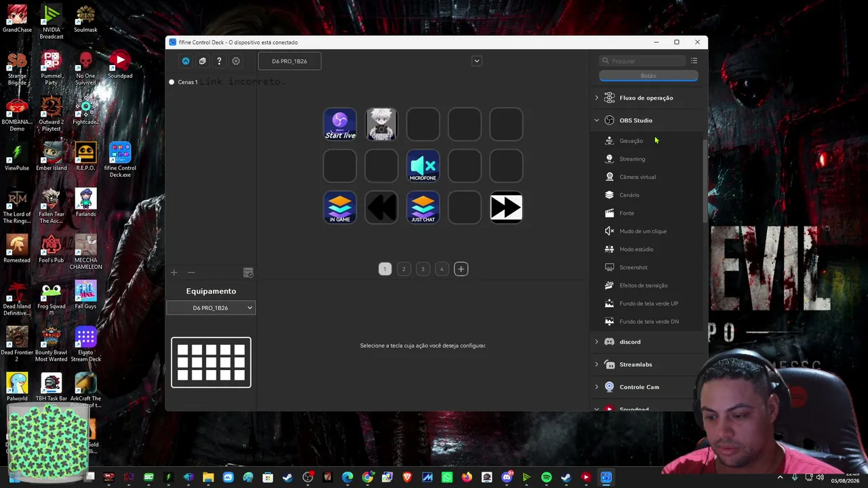
Task: Open Elgato Stream Deck desktop shortcut
Action: (x=85, y=344)
